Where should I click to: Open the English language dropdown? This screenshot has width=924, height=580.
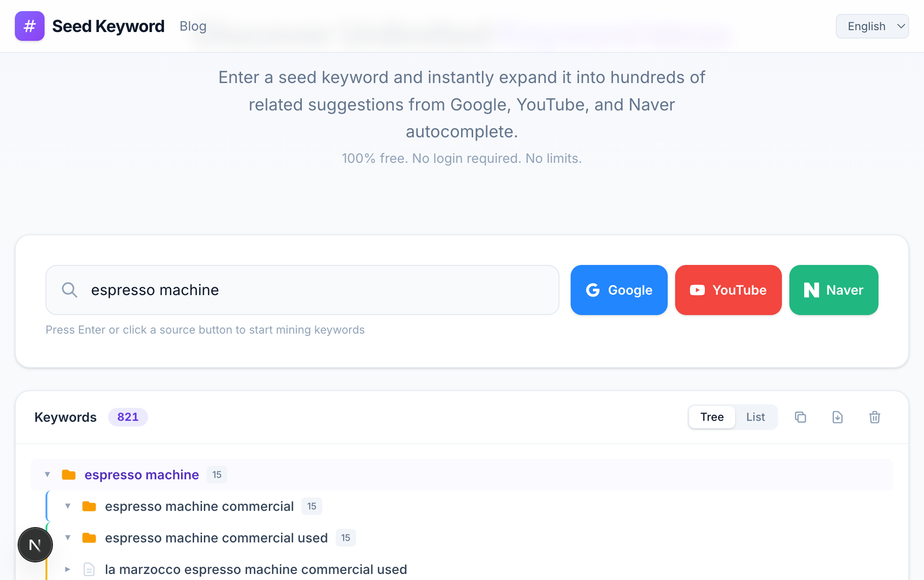click(872, 26)
